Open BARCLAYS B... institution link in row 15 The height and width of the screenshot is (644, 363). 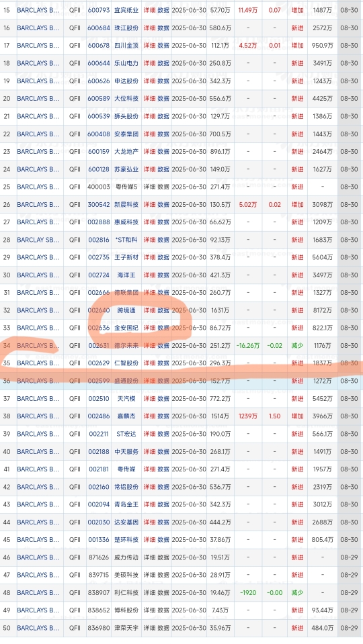click(38, 10)
